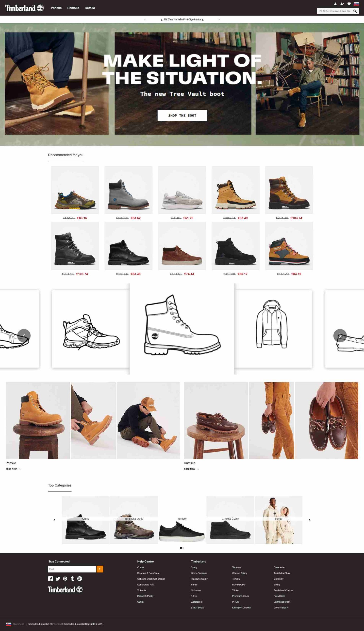
Task: Open the user account login icon
Action: pos(335,4)
